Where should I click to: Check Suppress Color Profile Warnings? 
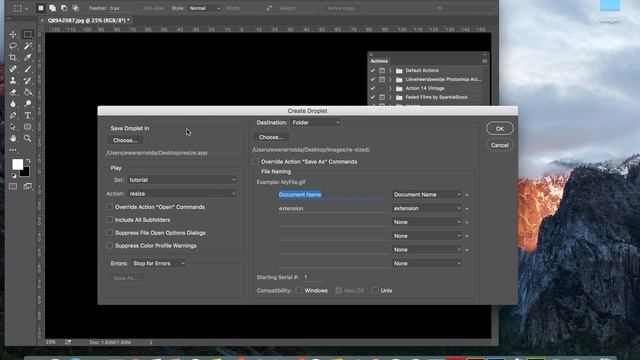pyautogui.click(x=109, y=246)
